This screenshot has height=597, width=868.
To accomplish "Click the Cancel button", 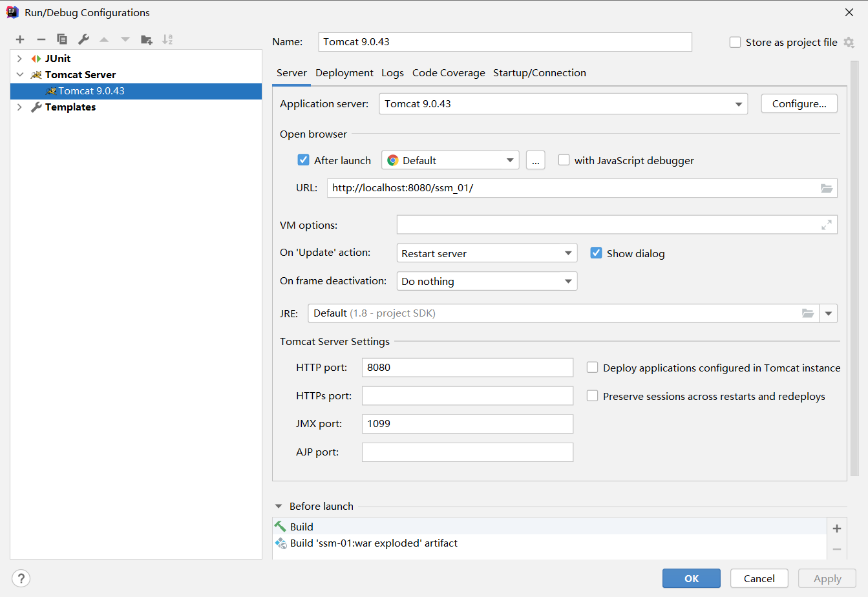I will 759,578.
